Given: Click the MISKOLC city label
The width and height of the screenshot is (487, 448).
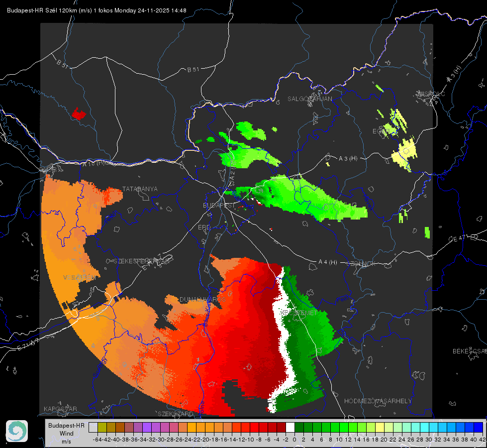Looking at the screenshot, I should tap(431, 94).
